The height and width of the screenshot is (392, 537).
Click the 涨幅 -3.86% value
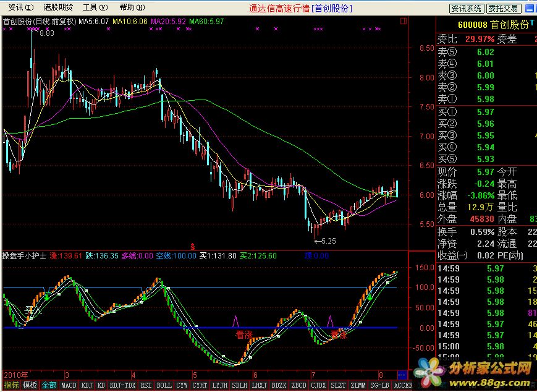point(481,195)
